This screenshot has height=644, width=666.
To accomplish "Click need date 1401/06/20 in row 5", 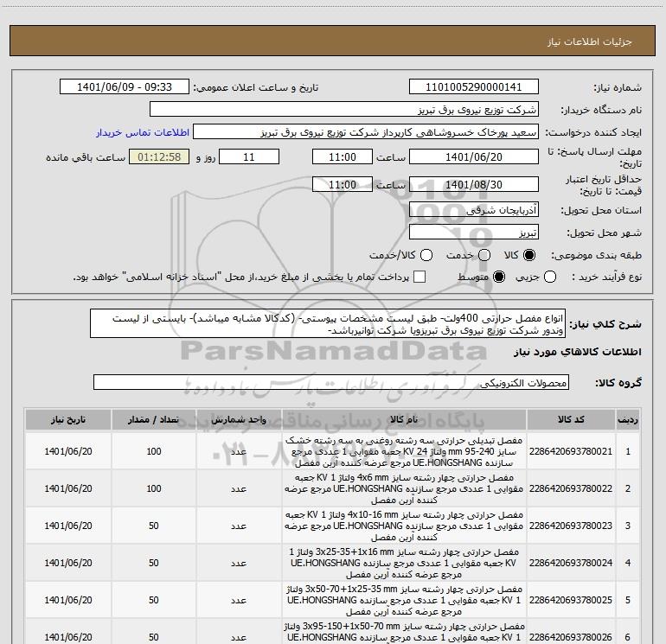I will click(68, 600).
